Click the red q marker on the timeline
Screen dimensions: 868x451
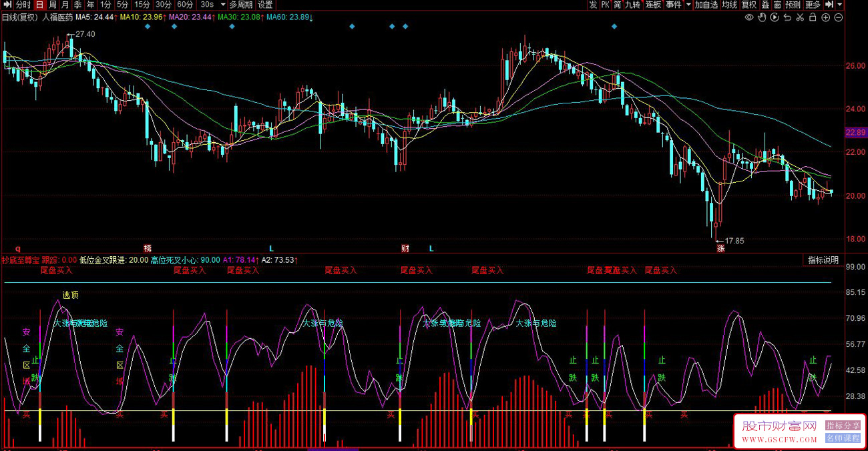[17, 248]
